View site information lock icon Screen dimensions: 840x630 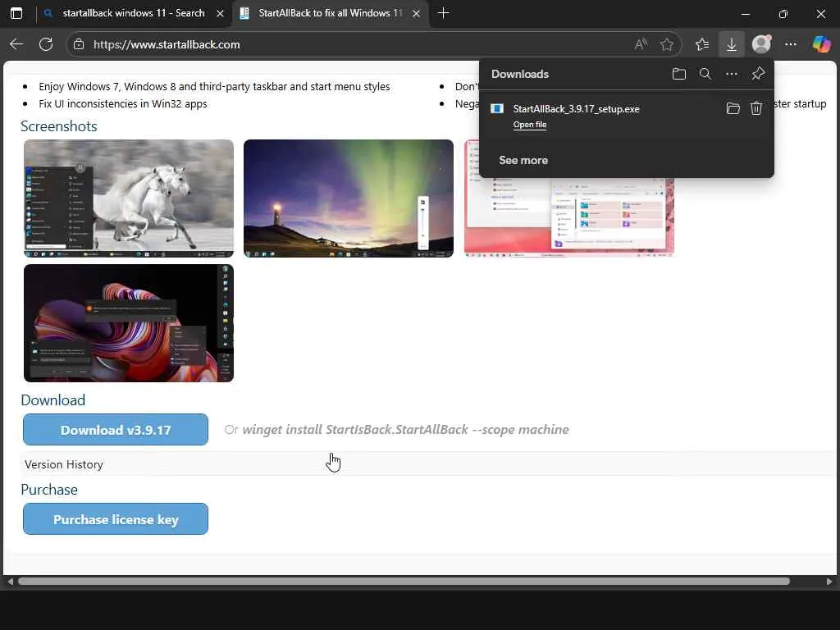pos(79,44)
